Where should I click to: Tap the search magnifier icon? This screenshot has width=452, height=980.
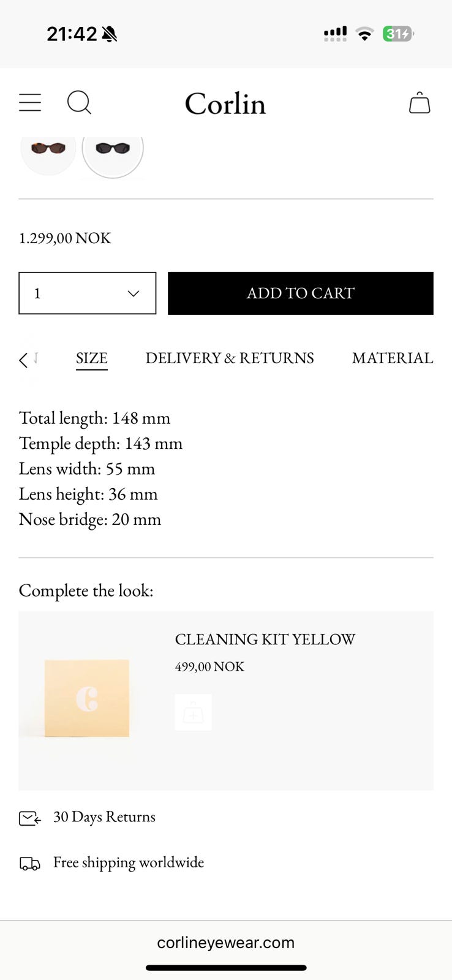(x=79, y=102)
